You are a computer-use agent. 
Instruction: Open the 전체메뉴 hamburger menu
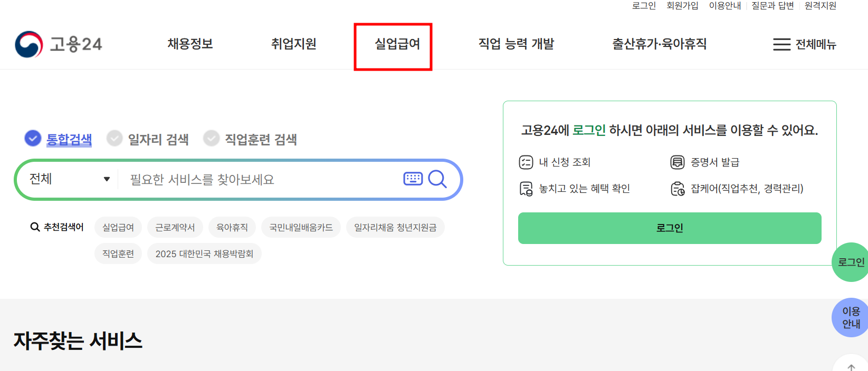click(804, 44)
